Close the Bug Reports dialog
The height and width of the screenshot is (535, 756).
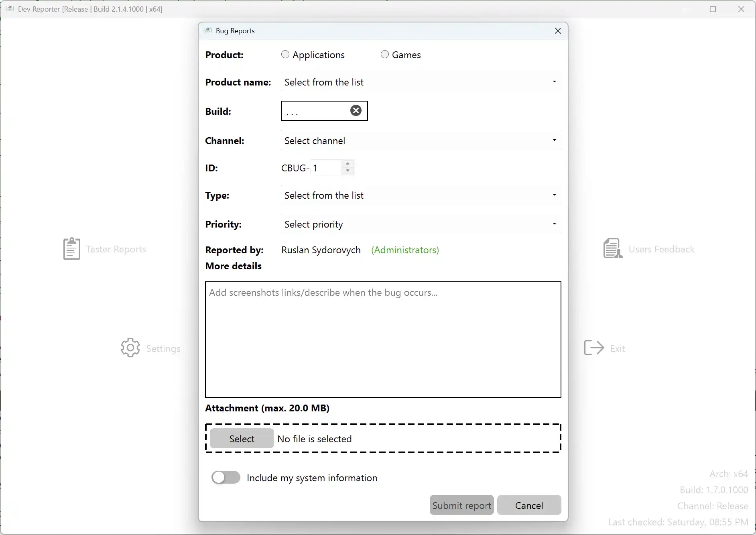point(557,31)
